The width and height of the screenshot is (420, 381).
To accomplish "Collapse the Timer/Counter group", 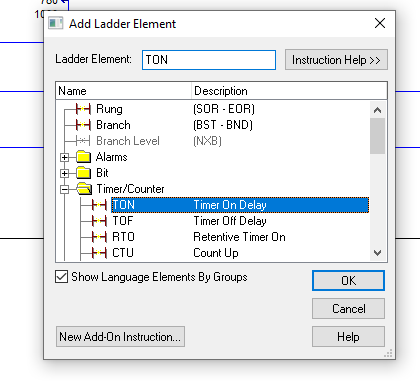I will pos(65,189).
